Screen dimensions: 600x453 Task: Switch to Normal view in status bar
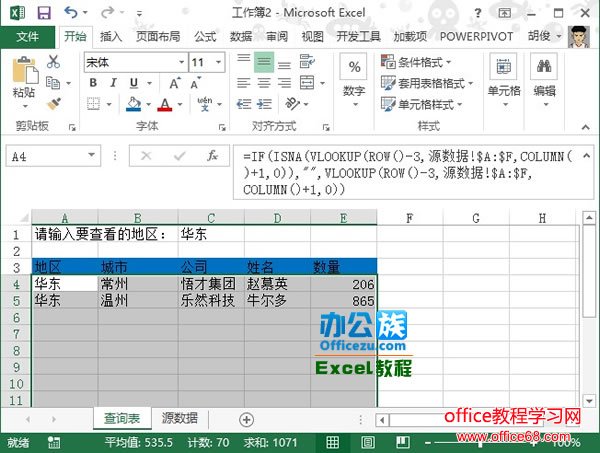(332, 442)
